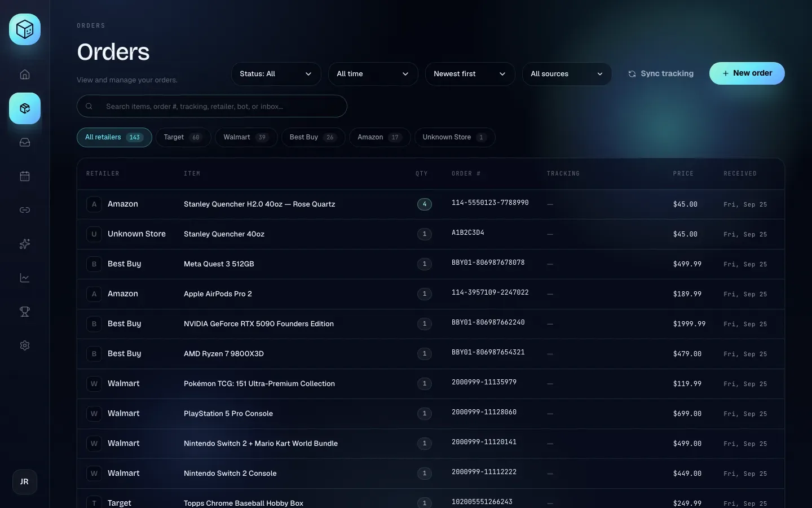The width and height of the screenshot is (812, 508).
Task: Open the Calendar sidebar icon
Action: click(25, 176)
